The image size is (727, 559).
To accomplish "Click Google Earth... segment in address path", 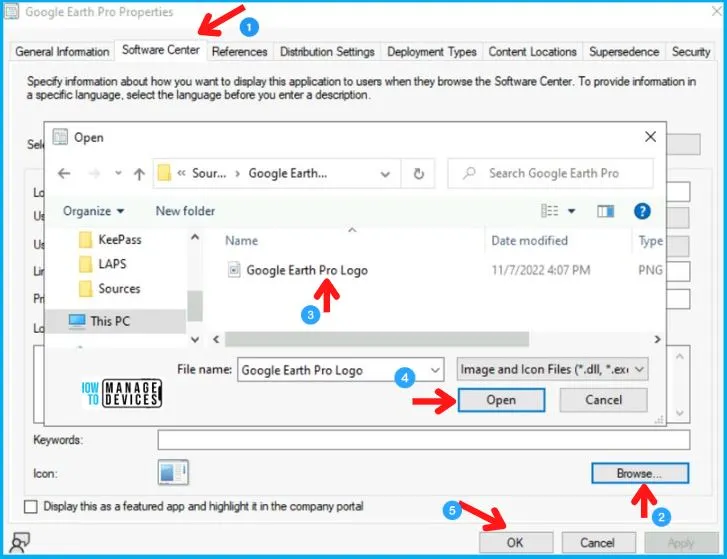I will pos(287,173).
